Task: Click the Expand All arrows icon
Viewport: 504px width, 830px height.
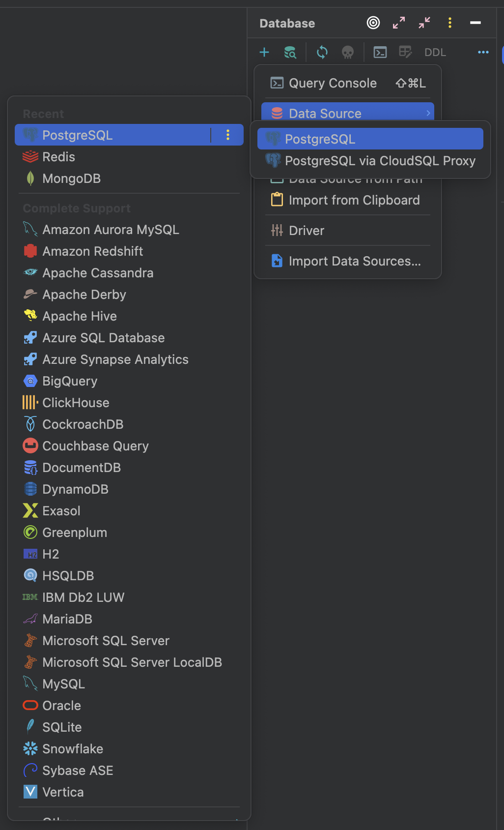Action: click(x=399, y=23)
